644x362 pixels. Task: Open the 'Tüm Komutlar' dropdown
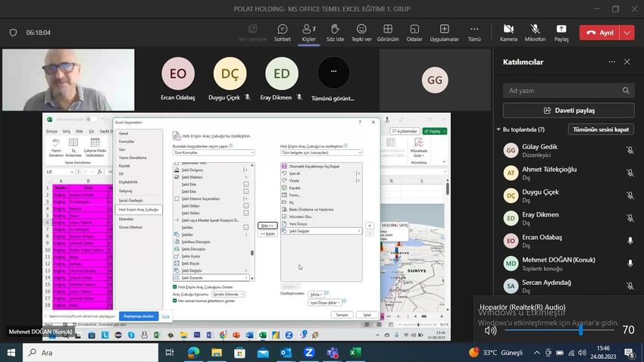click(x=214, y=153)
